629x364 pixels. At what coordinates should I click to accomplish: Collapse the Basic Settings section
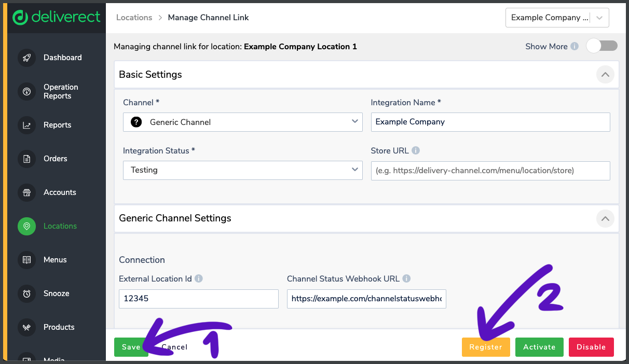point(605,75)
